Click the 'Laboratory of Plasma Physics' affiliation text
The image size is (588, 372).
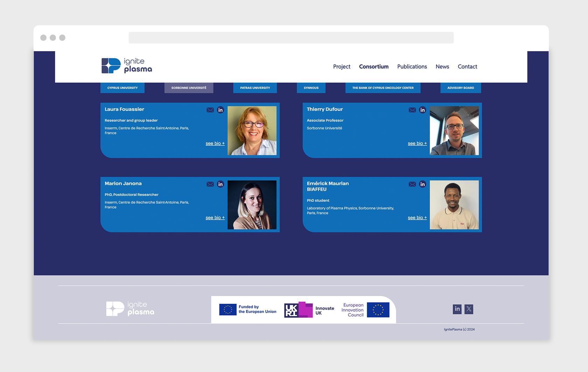[x=350, y=210]
